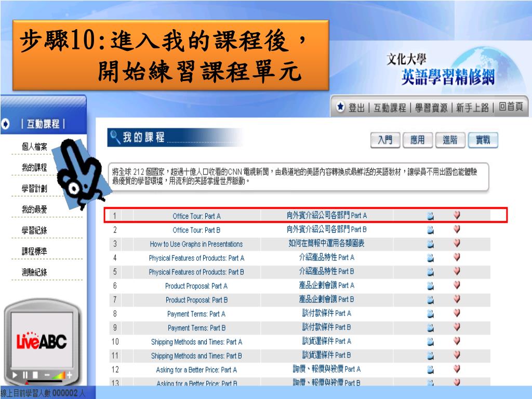
Task: Open 測驗紀錄 in sidebar
Action: 34,272
